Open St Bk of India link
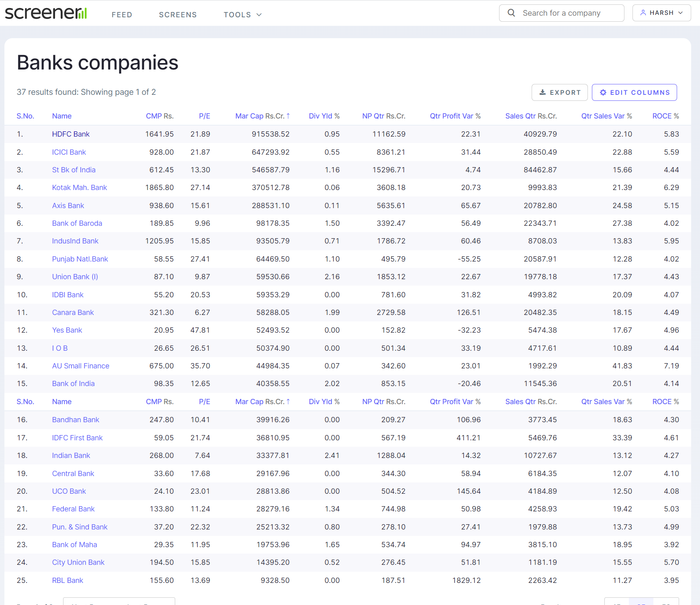Screen dimensions: 700x605 tap(74, 170)
